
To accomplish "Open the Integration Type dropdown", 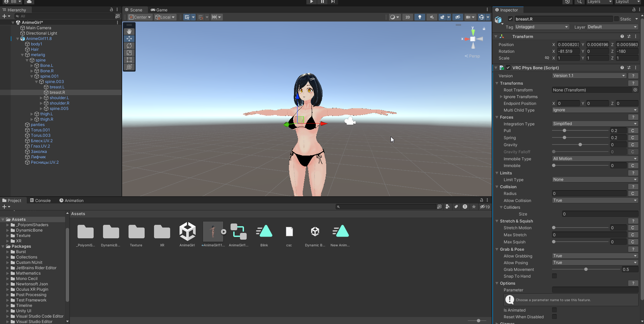I will coord(594,124).
